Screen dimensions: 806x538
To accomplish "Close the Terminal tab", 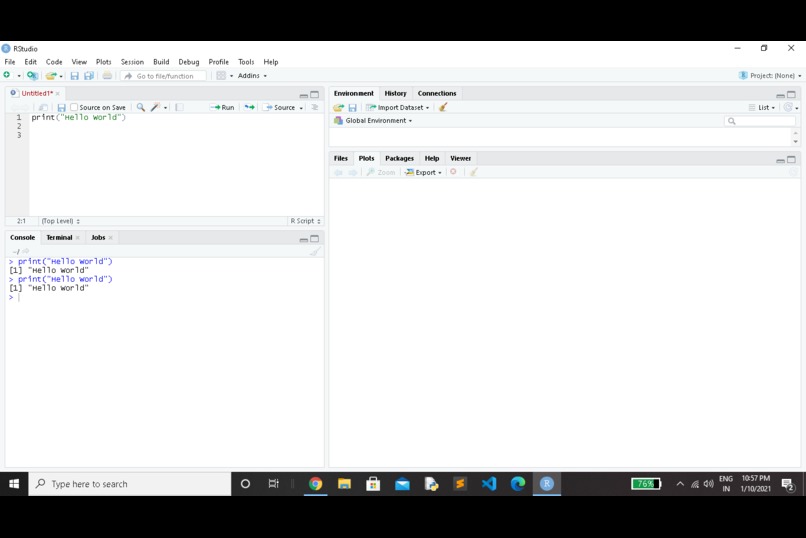I will 78,237.
